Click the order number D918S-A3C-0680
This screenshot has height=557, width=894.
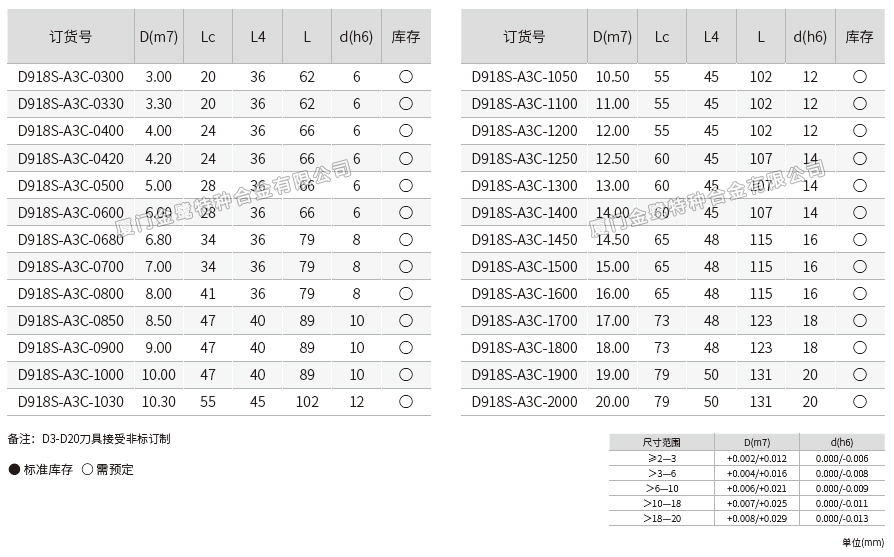pyautogui.click(x=71, y=240)
